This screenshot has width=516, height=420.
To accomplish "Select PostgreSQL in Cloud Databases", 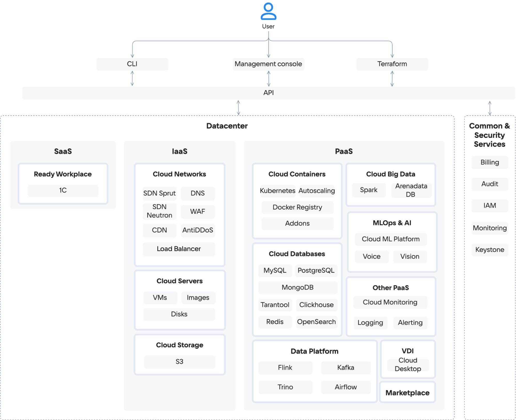I will [316, 271].
